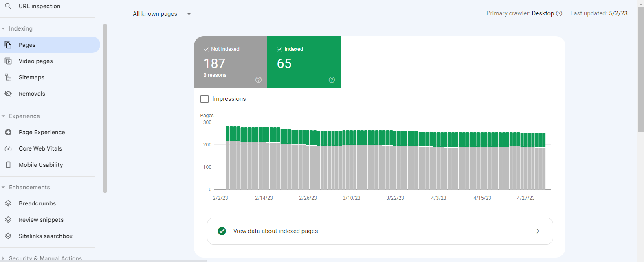644x262 pixels.
Task: Enable the Impressions checkbox
Action: 204,99
